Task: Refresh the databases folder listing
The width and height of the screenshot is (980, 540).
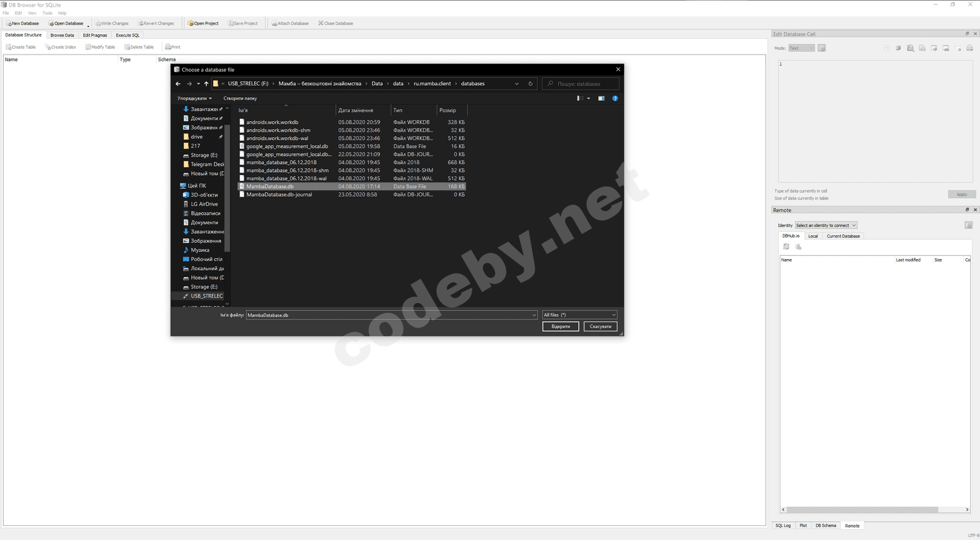Action: (530, 84)
